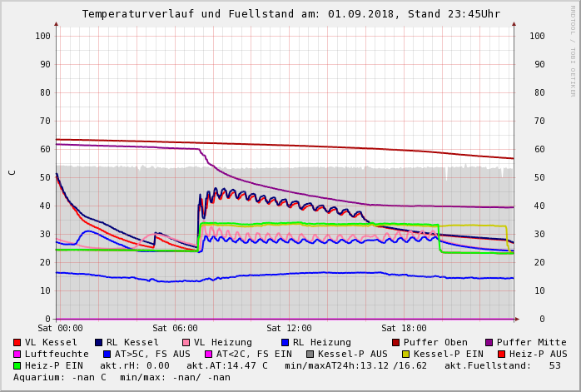Click the gray Kessel-P AUS swatch
Viewport: 581px width, 392px height.
308,354
